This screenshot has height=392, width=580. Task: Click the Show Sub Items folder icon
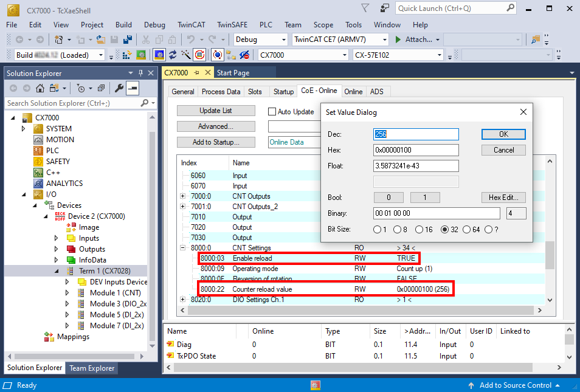(x=231, y=55)
